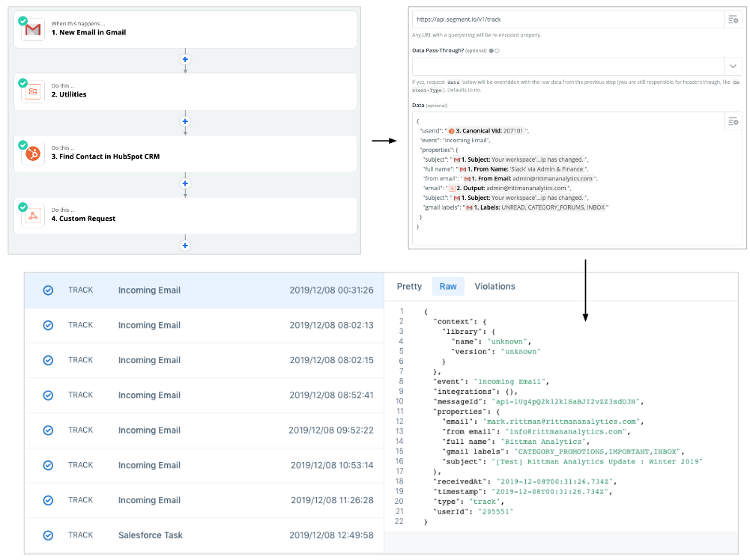Click insert-field icon in the Data box
The image size is (750, 560).
click(x=734, y=121)
